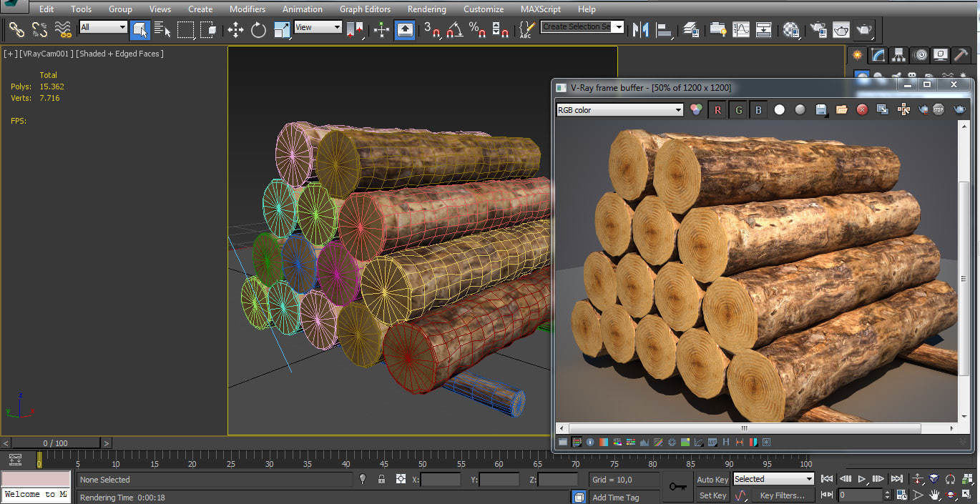Toggle Percent Snap
Viewport: 980px width, 504px height.
tap(478, 29)
